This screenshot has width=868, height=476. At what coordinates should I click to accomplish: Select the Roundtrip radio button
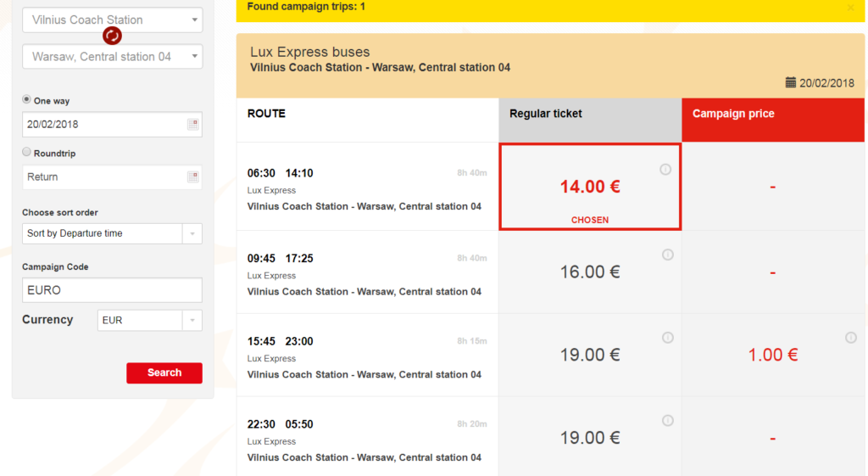pos(27,153)
